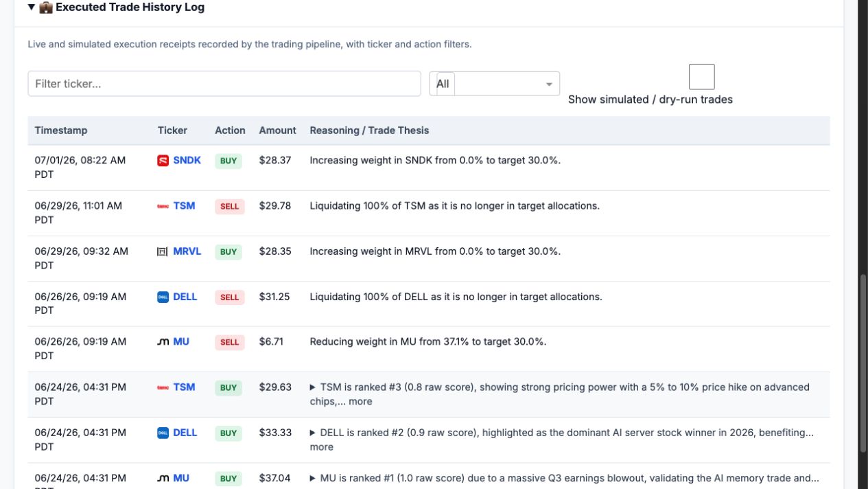Click the BUY badge in MRVL row
This screenshot has width=868, height=489.
228,252
